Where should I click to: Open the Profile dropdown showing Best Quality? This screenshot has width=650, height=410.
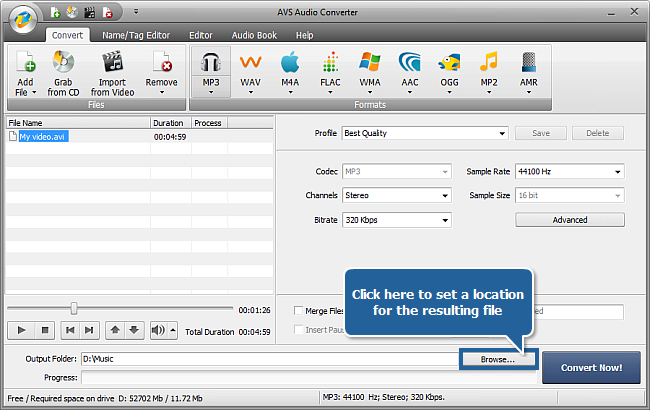[425, 133]
